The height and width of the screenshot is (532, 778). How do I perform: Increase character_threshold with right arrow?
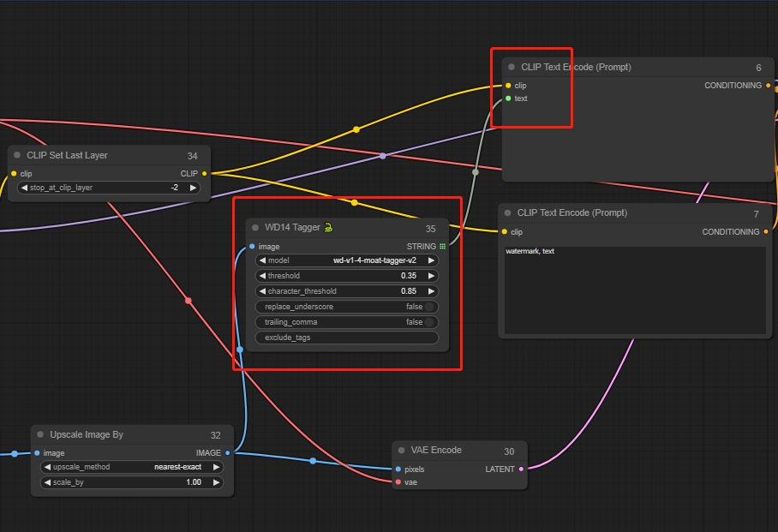point(431,291)
